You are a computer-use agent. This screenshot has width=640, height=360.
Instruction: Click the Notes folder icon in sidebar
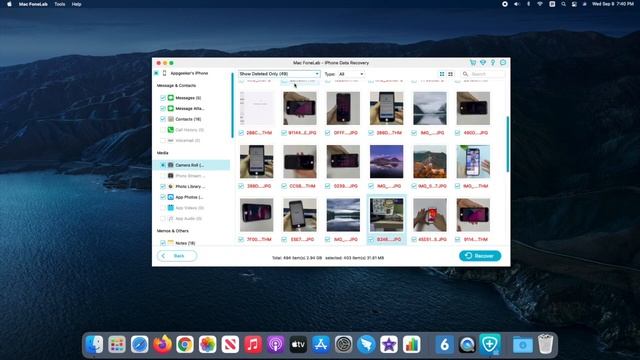pos(171,243)
